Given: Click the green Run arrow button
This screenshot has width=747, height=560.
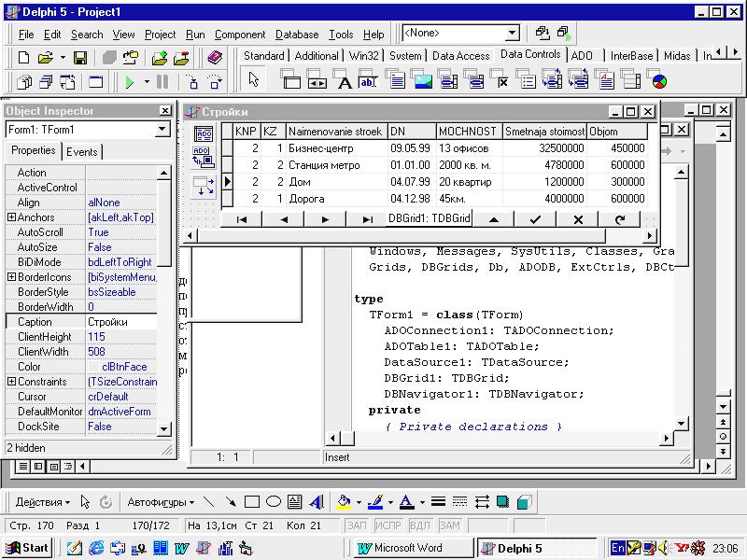Looking at the screenshot, I should click(129, 82).
